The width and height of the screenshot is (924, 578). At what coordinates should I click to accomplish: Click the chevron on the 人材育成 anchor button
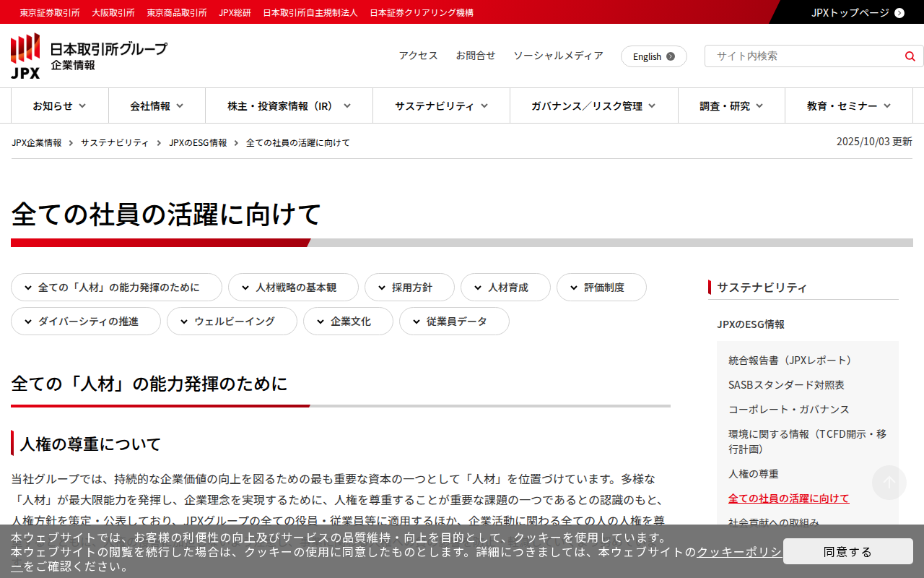[x=478, y=288]
